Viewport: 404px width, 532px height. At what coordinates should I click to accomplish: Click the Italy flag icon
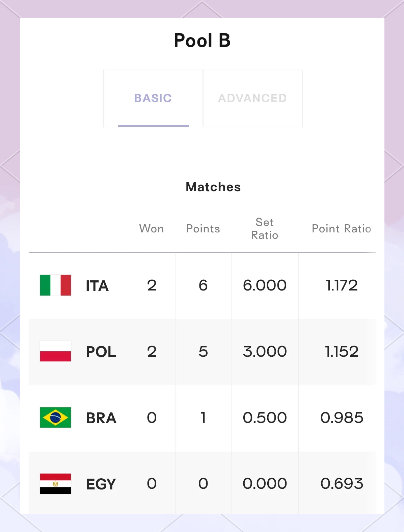[55, 285]
